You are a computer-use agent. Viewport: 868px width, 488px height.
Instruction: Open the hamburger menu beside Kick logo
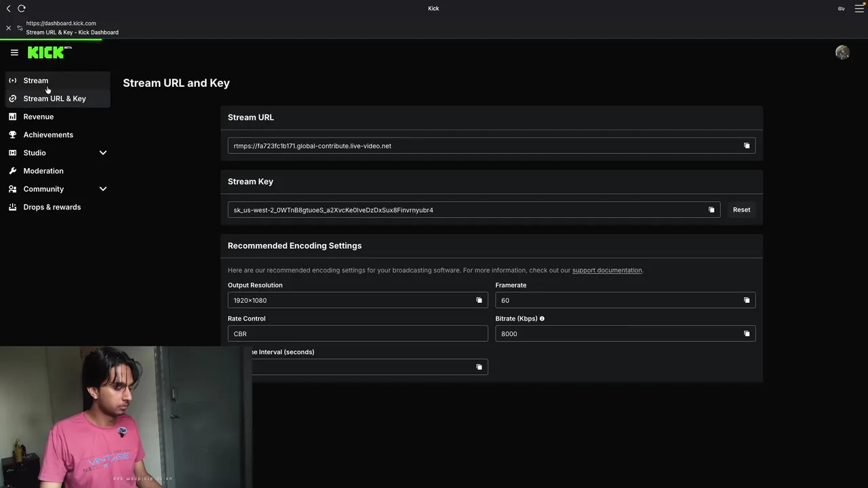click(14, 52)
